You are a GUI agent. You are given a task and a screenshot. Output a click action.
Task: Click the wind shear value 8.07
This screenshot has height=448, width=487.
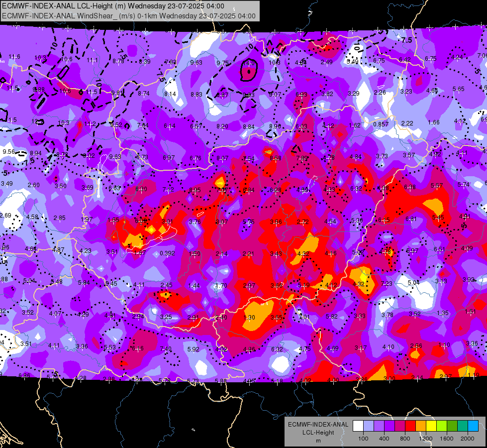tap(222, 158)
